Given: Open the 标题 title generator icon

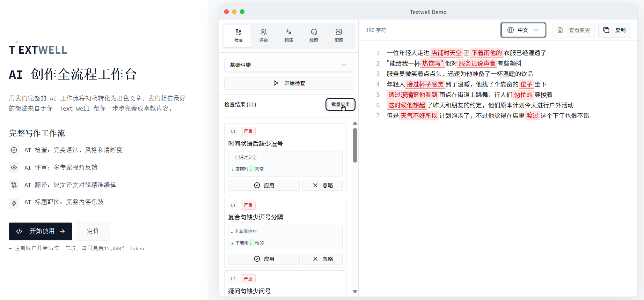Looking at the screenshot, I should [314, 36].
